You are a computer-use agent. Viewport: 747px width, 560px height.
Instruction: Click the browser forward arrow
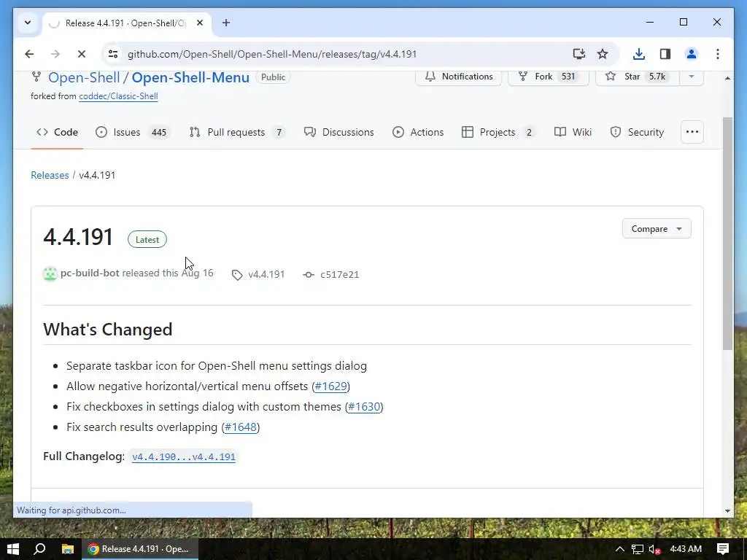click(x=55, y=54)
